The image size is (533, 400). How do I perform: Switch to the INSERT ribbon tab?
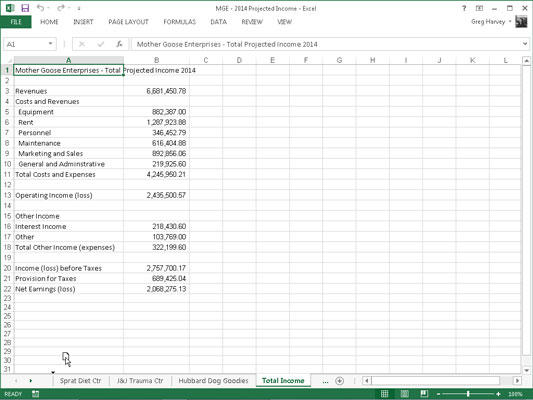[83, 22]
